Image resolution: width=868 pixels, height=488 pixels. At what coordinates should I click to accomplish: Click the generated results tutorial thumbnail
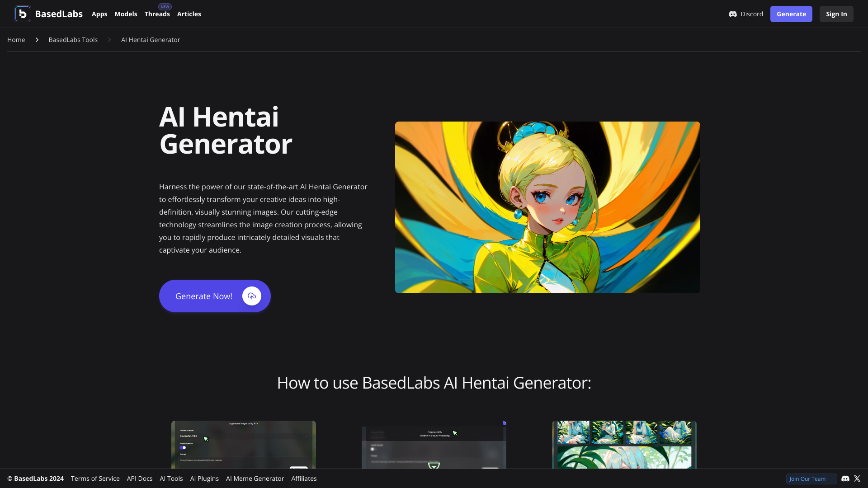pyautogui.click(x=624, y=445)
